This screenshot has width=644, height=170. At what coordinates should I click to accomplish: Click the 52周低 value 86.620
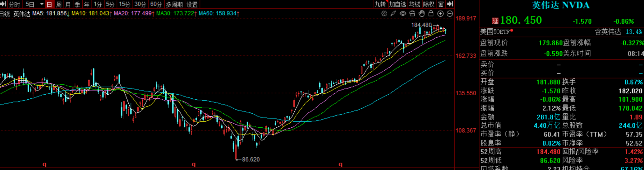(550, 161)
